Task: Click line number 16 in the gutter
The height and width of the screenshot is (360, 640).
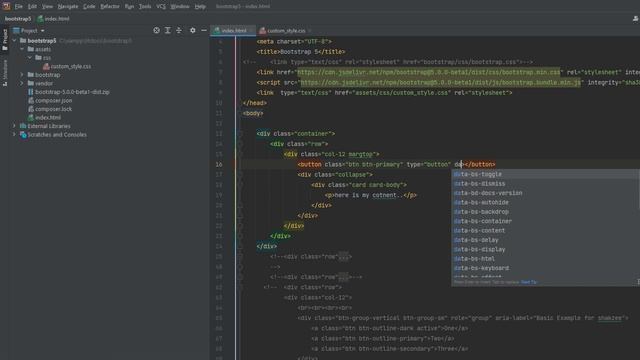Action: point(219,164)
